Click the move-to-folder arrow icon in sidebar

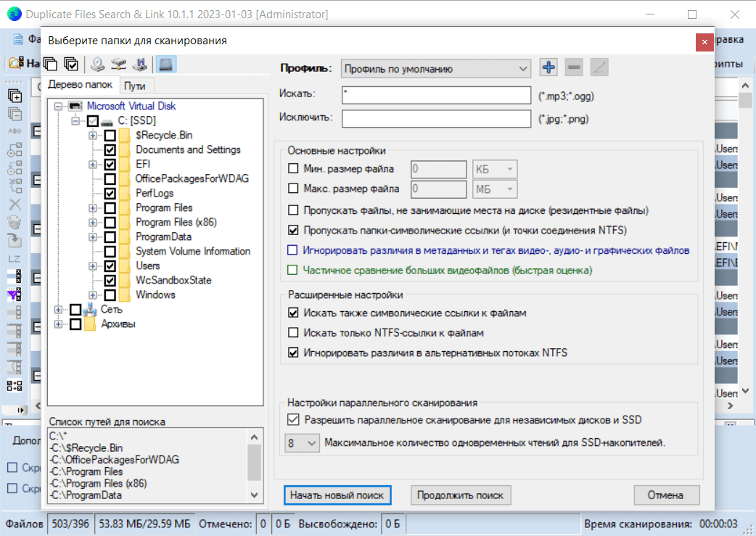(15, 240)
